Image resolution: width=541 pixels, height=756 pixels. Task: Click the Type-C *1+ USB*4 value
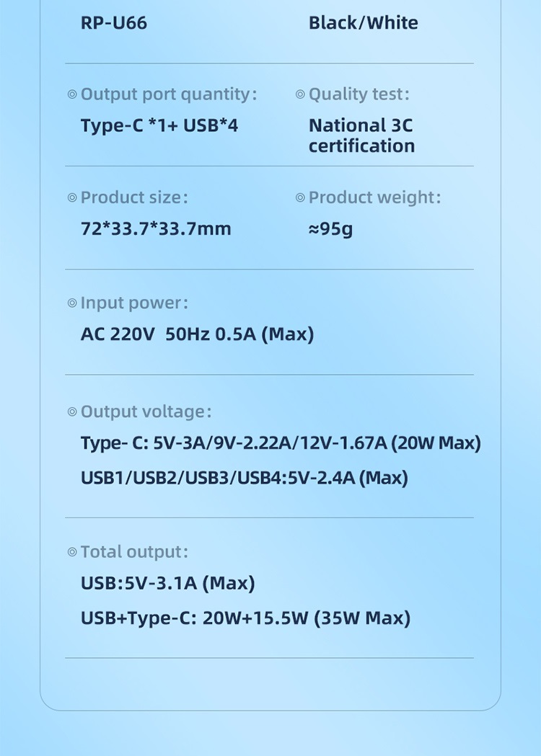pyautogui.click(x=159, y=126)
